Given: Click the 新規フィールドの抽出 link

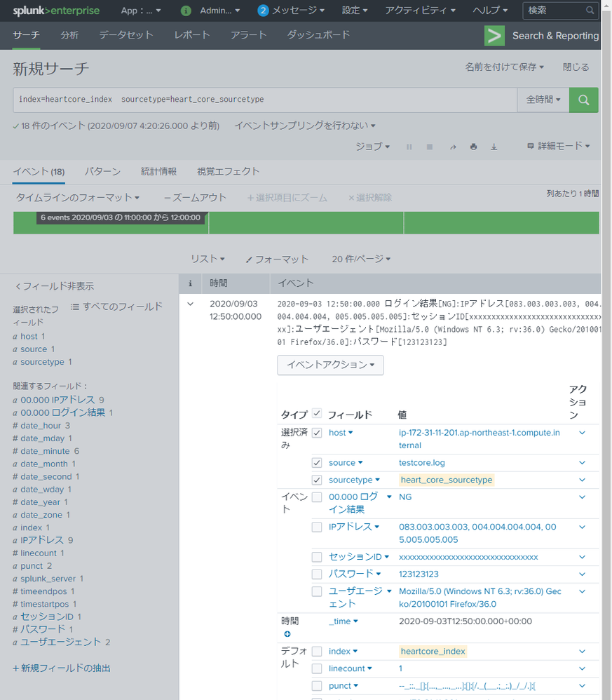Looking at the screenshot, I should click(x=62, y=668).
